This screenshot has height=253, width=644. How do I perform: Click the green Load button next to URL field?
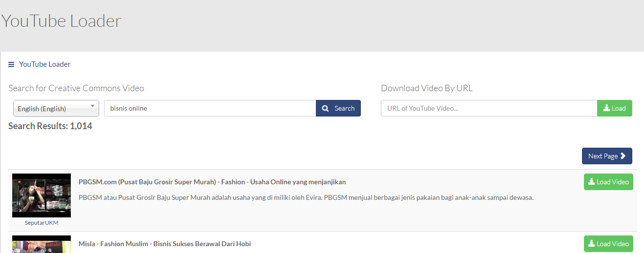click(615, 108)
